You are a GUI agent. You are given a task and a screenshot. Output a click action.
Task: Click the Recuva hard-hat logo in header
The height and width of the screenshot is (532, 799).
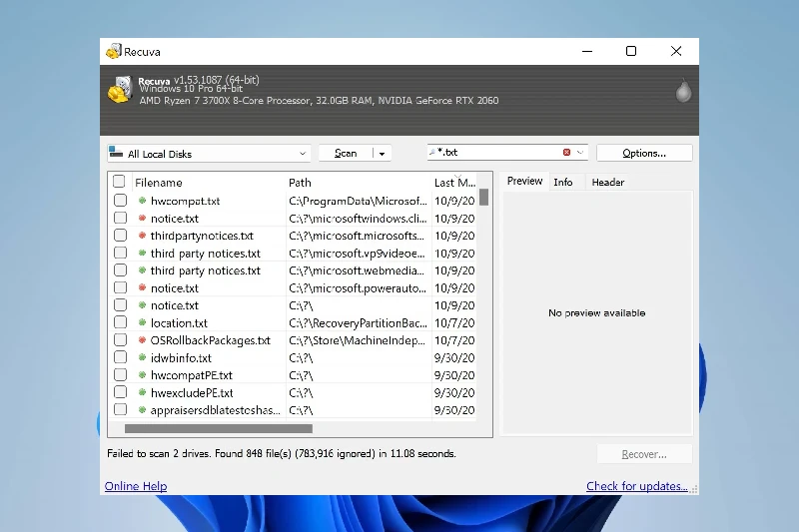(x=120, y=90)
